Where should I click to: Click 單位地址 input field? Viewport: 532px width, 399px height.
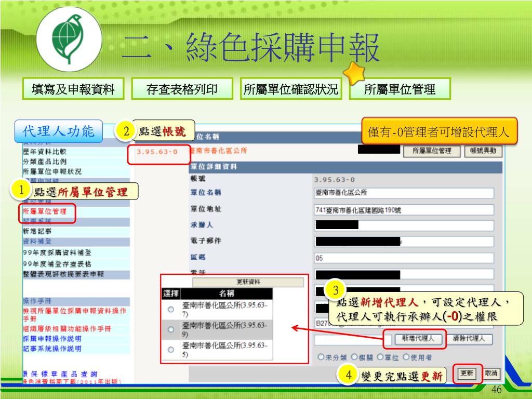click(x=404, y=210)
